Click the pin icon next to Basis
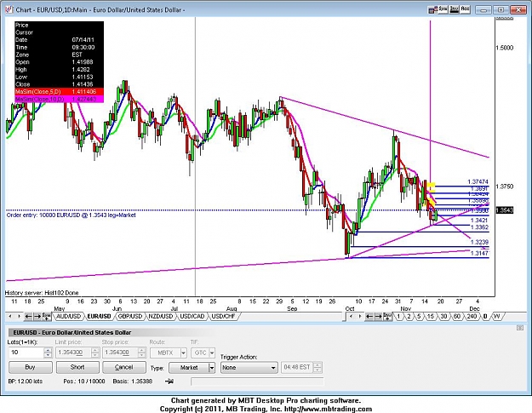The image size is (532, 413). (169, 381)
